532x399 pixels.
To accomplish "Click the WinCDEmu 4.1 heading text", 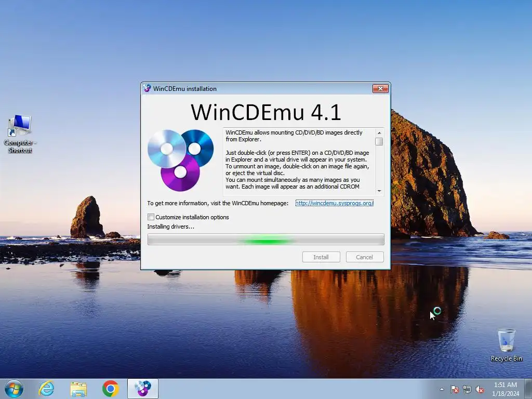I will 265,112.
